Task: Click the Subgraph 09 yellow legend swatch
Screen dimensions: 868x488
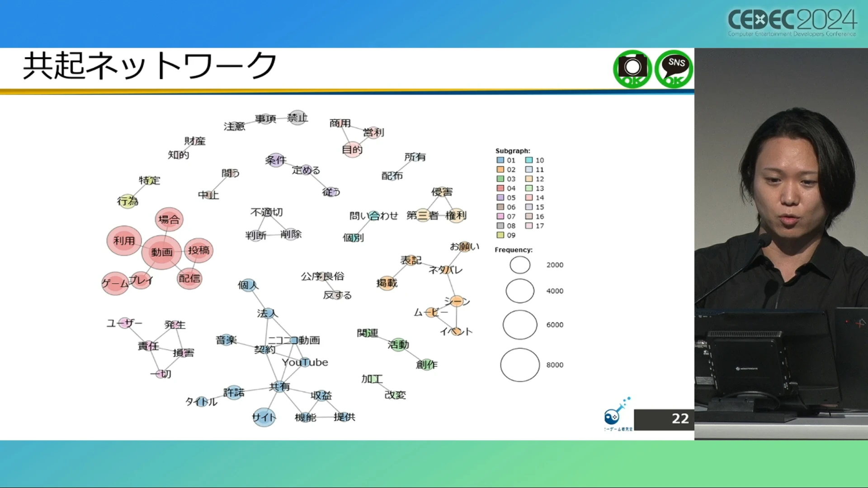Action: click(x=500, y=235)
